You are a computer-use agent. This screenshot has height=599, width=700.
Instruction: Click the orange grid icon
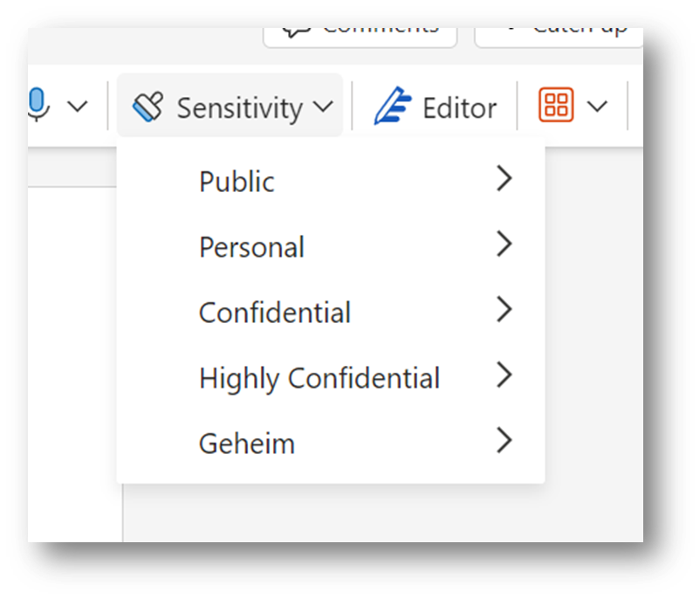[x=556, y=107]
